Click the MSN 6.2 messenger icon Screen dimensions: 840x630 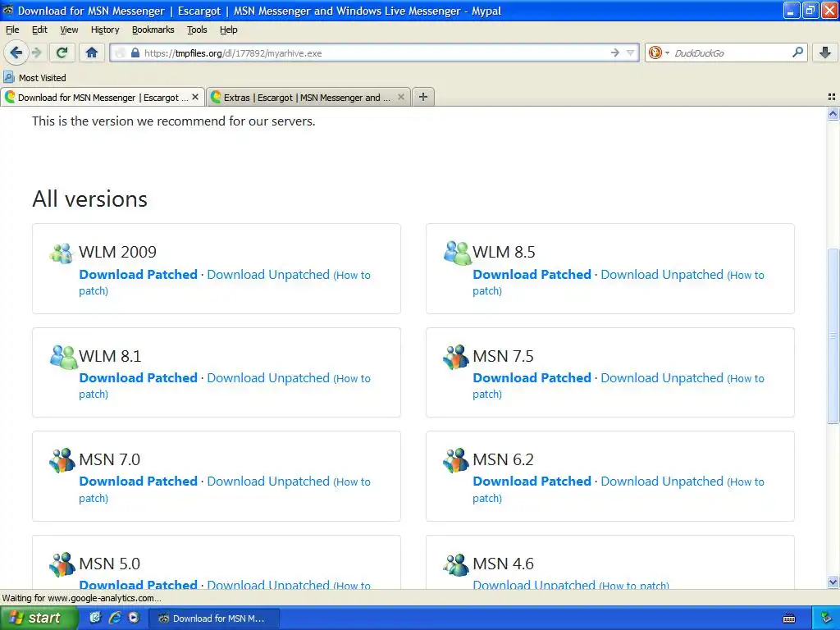456,460
